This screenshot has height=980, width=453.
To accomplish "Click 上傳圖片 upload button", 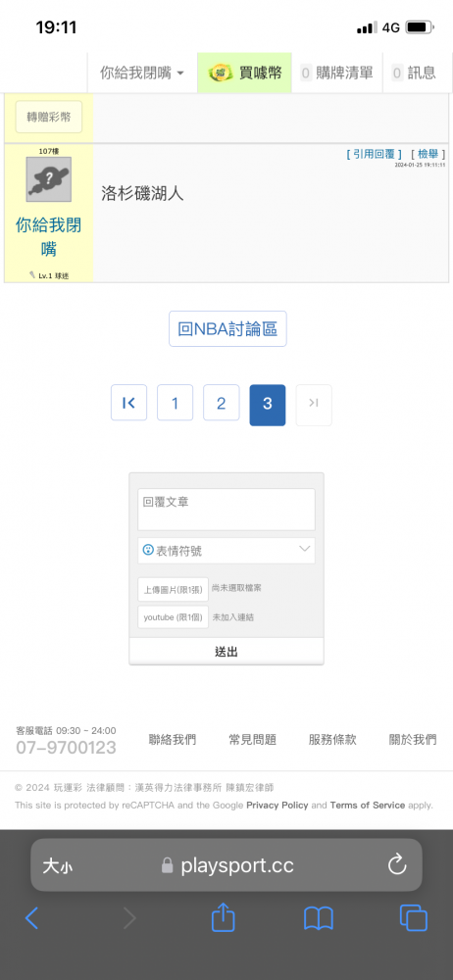I will click(x=174, y=589).
